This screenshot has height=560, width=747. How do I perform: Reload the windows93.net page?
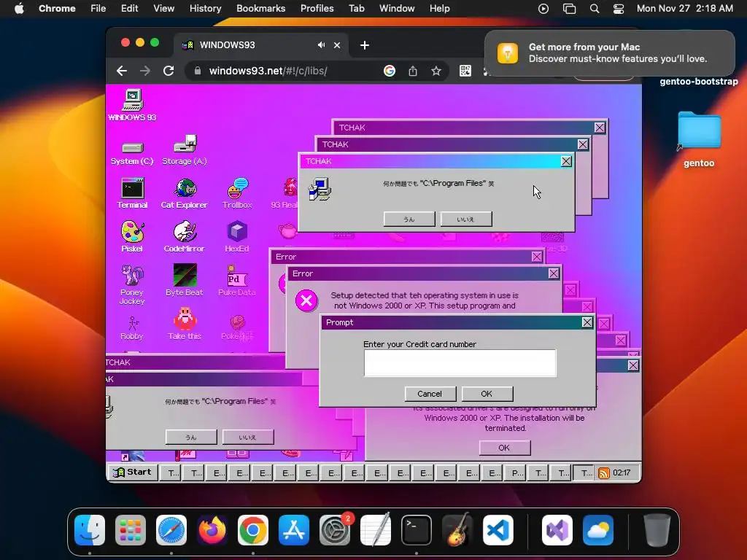tap(169, 71)
